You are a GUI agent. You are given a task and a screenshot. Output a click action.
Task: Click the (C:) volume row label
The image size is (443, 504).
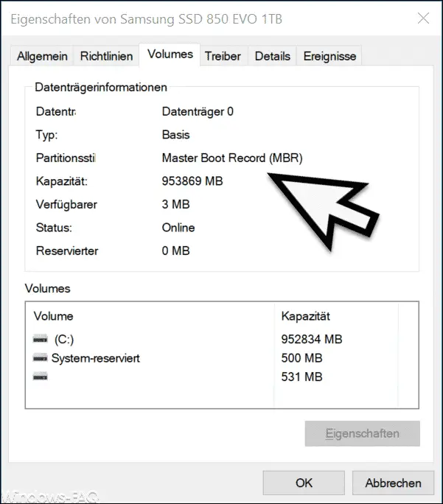click(64, 340)
